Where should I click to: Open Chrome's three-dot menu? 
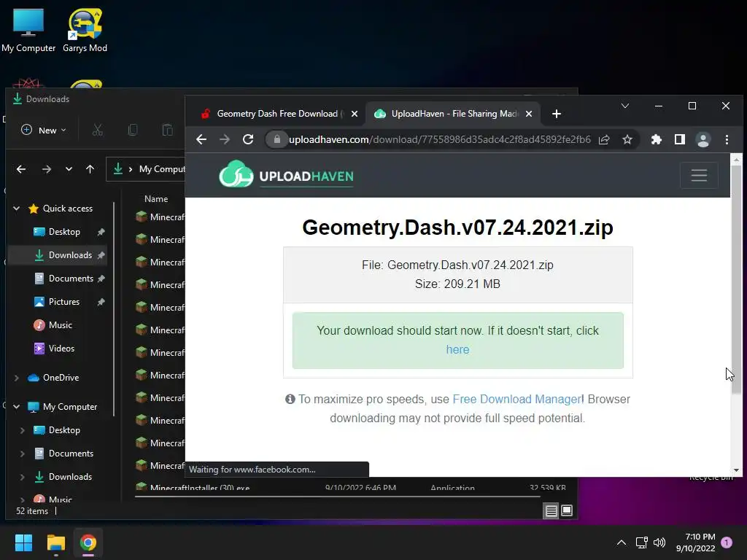(x=727, y=139)
